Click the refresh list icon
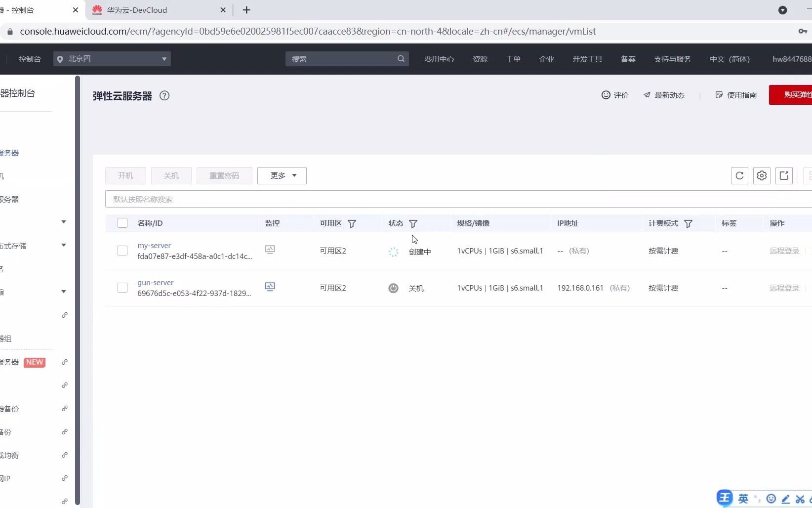This screenshot has width=812, height=508. click(739, 175)
